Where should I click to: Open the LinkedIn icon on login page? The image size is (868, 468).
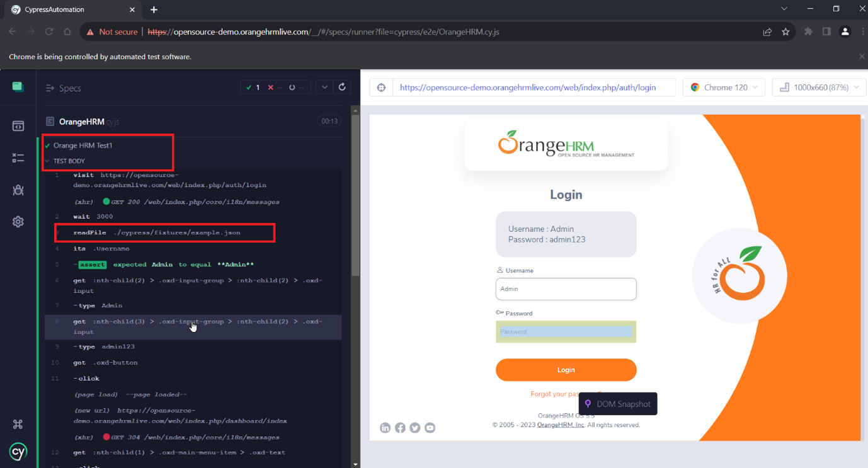tap(385, 428)
